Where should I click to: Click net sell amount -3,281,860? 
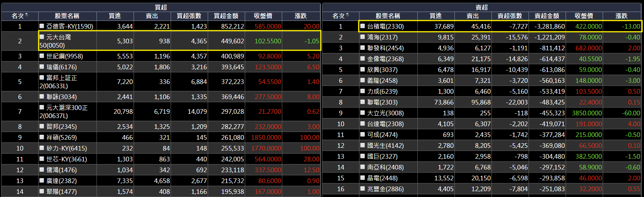pos(550,26)
